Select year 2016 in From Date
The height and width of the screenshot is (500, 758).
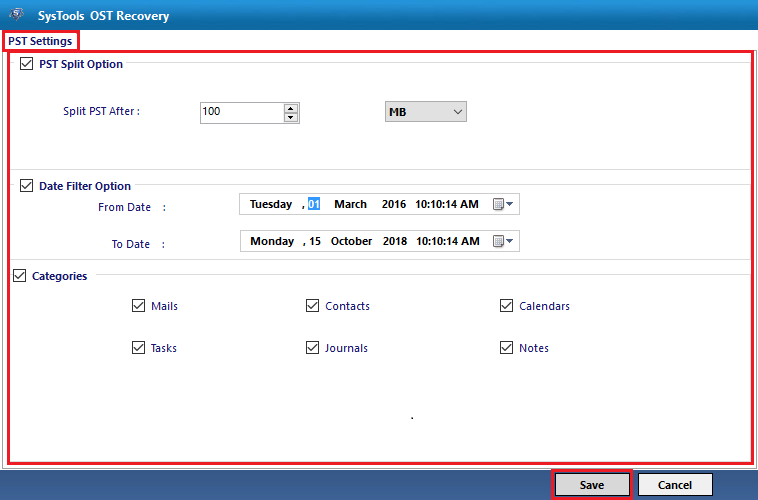pos(394,204)
